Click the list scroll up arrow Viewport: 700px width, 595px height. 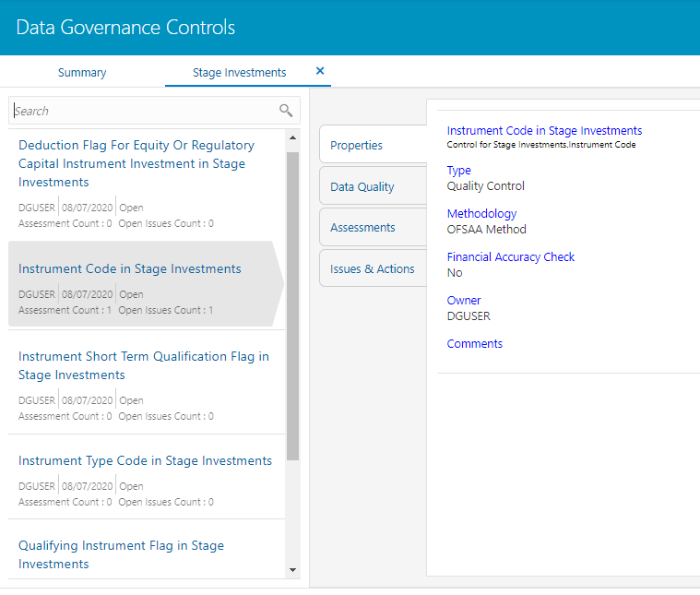pyautogui.click(x=293, y=137)
